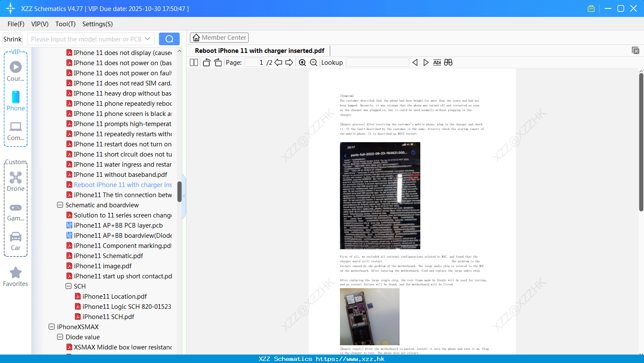Screen dimensions: 644x363
Task: Click the tree scroll-up arrow
Action: (x=179, y=51)
